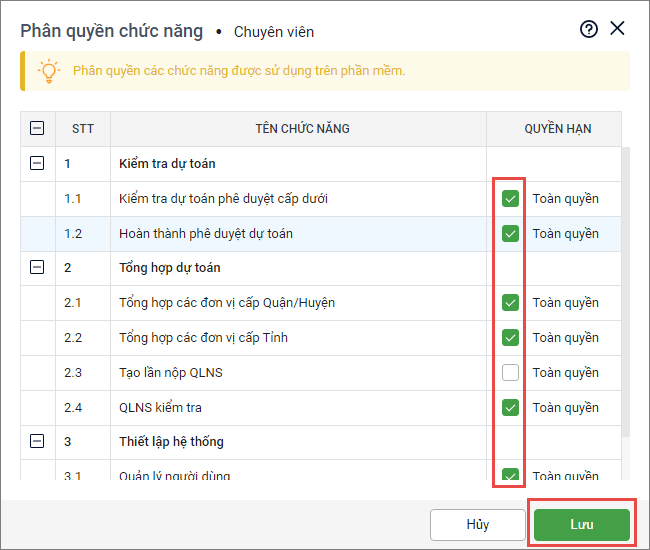650x550 pixels.
Task: Uncheck permission for Hoàn thành phê duyệt dự toán
Action: (x=510, y=233)
